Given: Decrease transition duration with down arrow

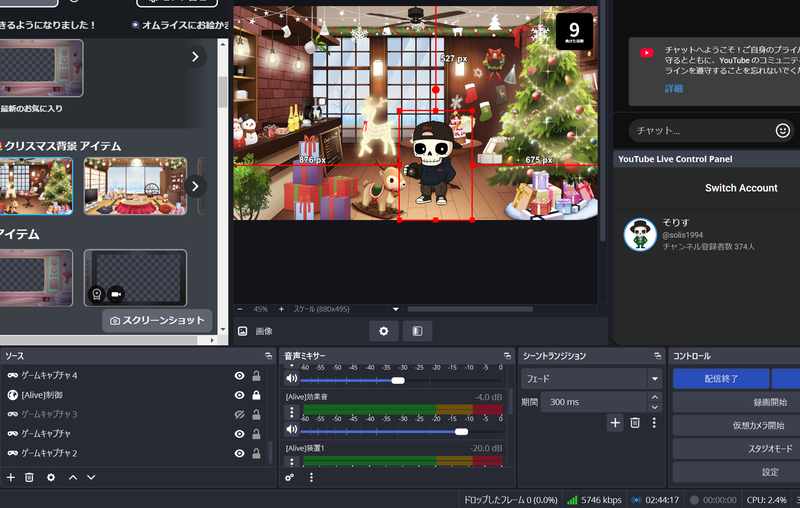Looking at the screenshot, I should 655,407.
